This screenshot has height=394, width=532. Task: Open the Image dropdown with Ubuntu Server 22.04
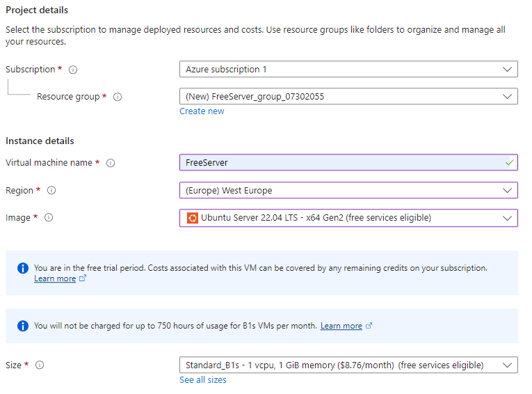pyautogui.click(x=348, y=218)
